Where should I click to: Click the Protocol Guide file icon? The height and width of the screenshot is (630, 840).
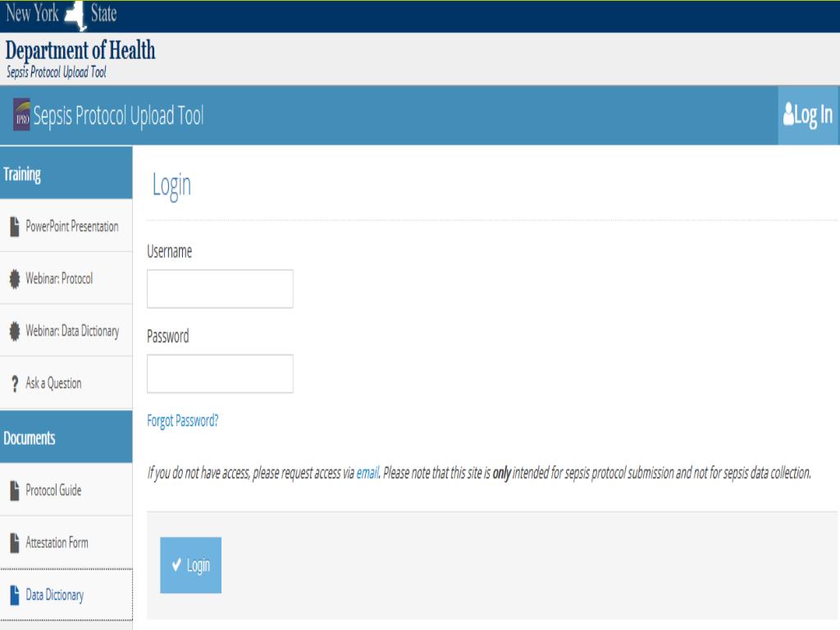(15, 491)
